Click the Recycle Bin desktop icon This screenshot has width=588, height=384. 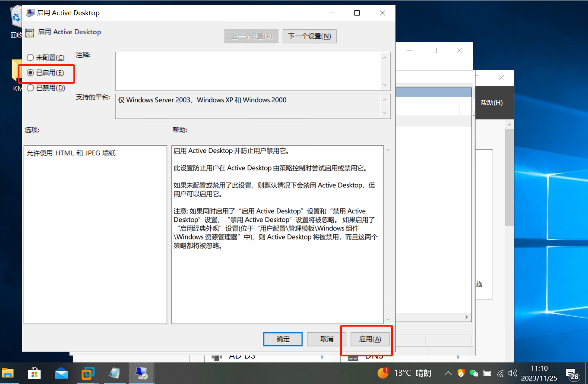tap(16, 22)
